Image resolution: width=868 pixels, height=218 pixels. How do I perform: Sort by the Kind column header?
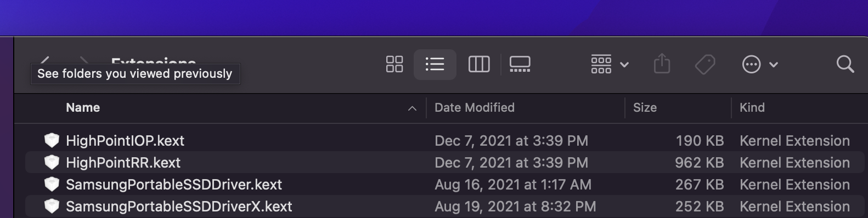pos(752,108)
